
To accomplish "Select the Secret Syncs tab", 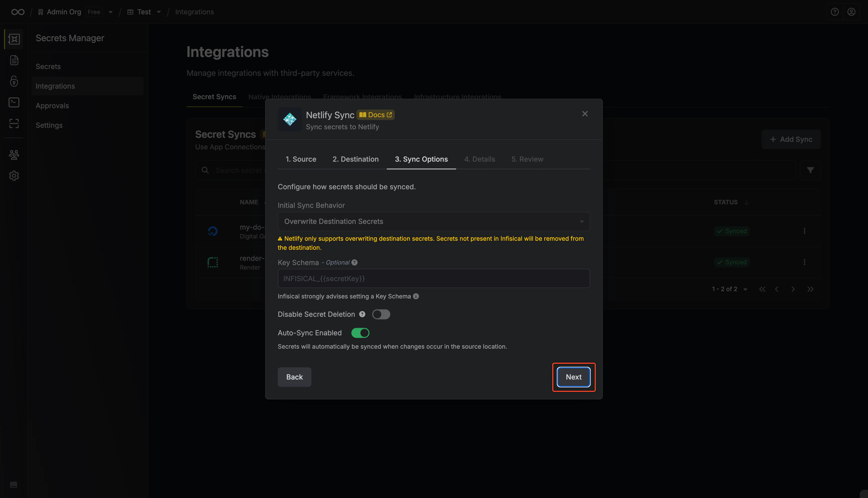I will point(214,97).
